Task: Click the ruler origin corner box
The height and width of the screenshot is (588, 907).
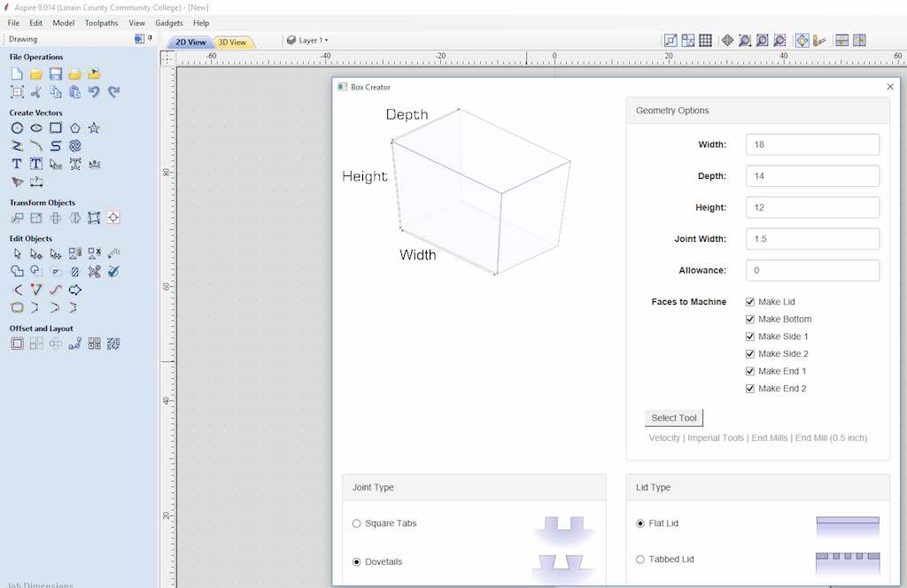Action: 167,58
